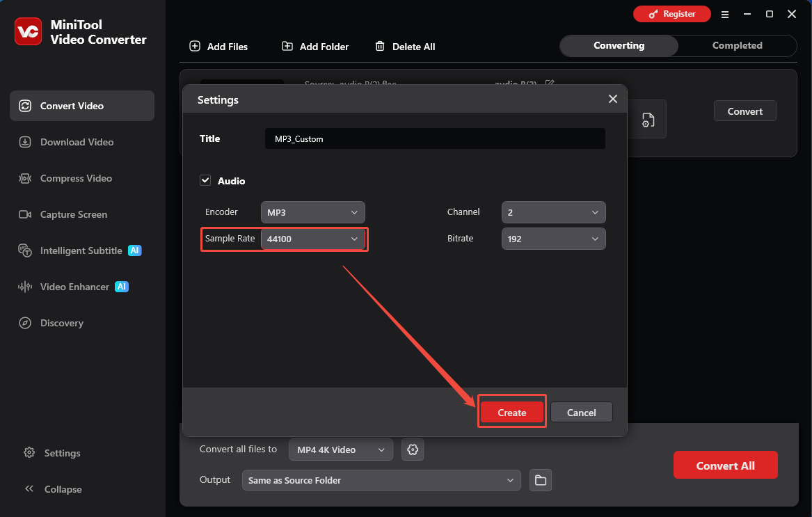This screenshot has width=812, height=517.
Task: Click the Convert button for the file
Action: (745, 111)
